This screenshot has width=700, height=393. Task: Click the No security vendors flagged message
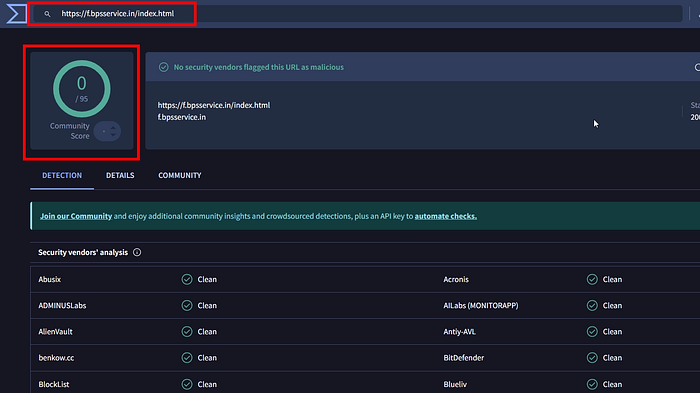258,67
